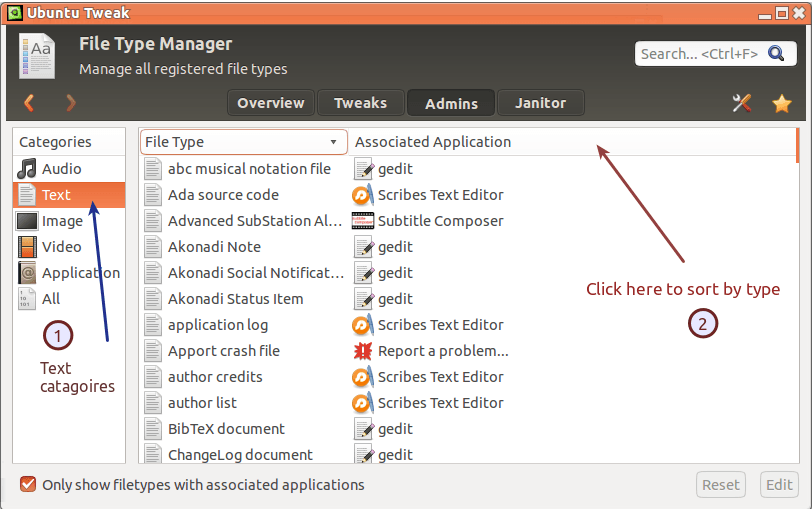Select the BibTeX document row

click(x=226, y=429)
